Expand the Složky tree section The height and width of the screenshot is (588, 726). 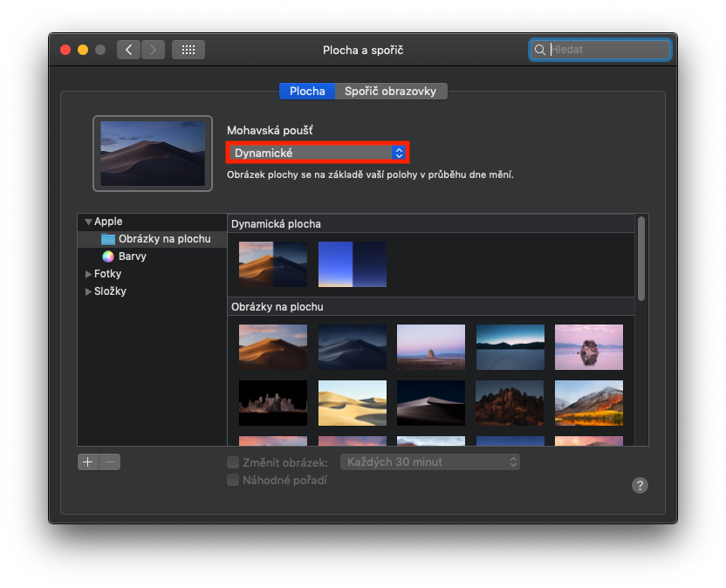coord(88,291)
